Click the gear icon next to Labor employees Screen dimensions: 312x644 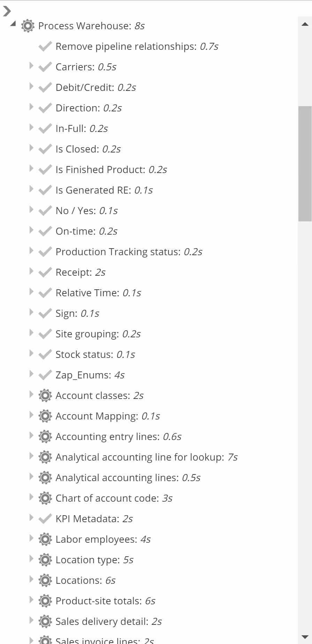(x=45, y=539)
